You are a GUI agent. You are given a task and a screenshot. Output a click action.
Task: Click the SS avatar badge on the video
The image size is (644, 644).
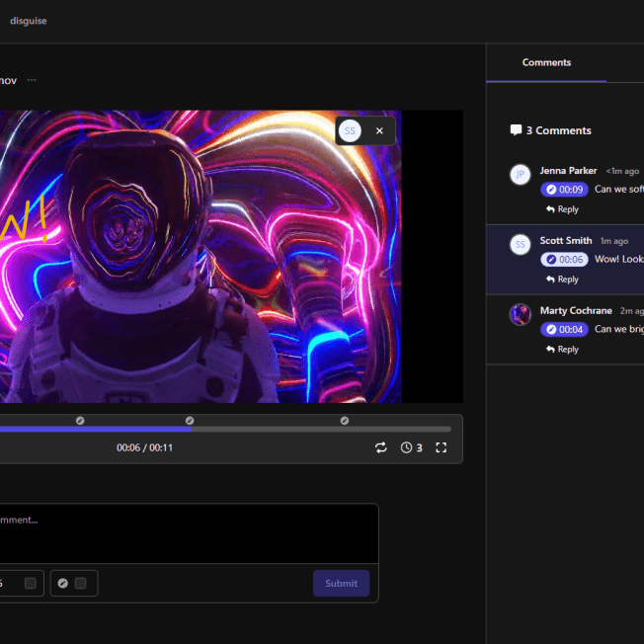click(350, 130)
